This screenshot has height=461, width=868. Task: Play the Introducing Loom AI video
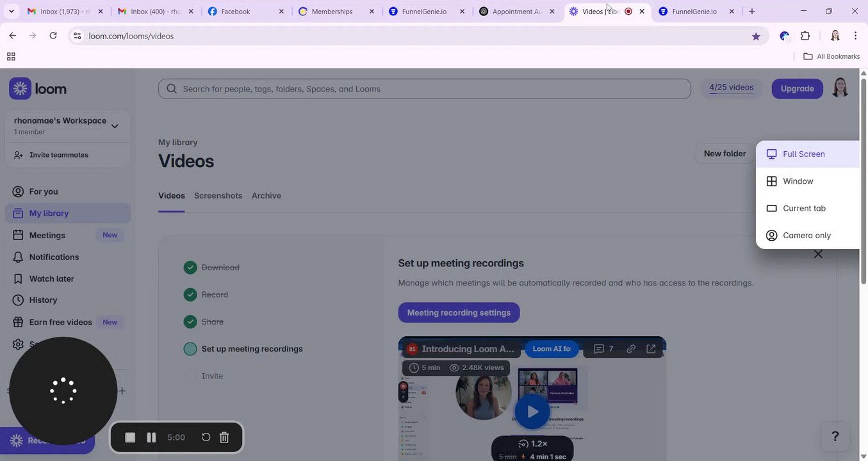(532, 412)
